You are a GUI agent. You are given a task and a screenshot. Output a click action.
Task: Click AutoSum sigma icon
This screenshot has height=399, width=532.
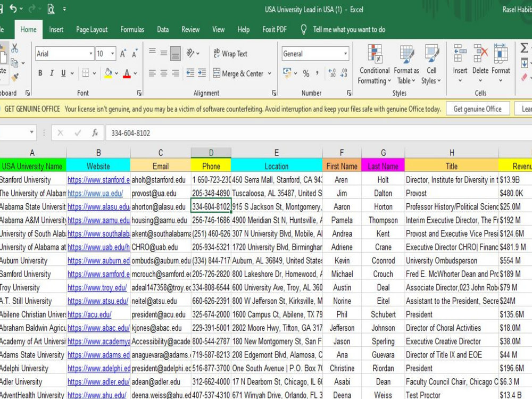(x=524, y=48)
